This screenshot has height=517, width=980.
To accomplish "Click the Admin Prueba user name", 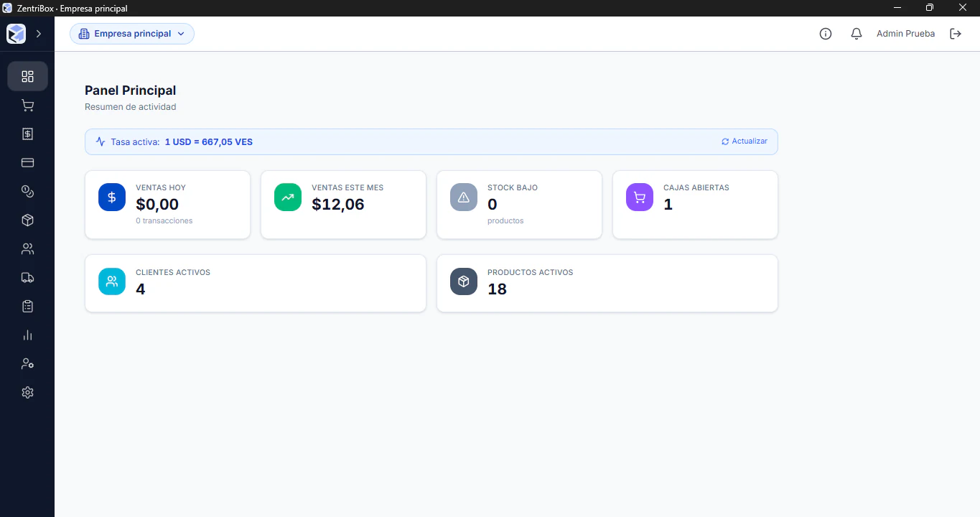I will 905,34.
